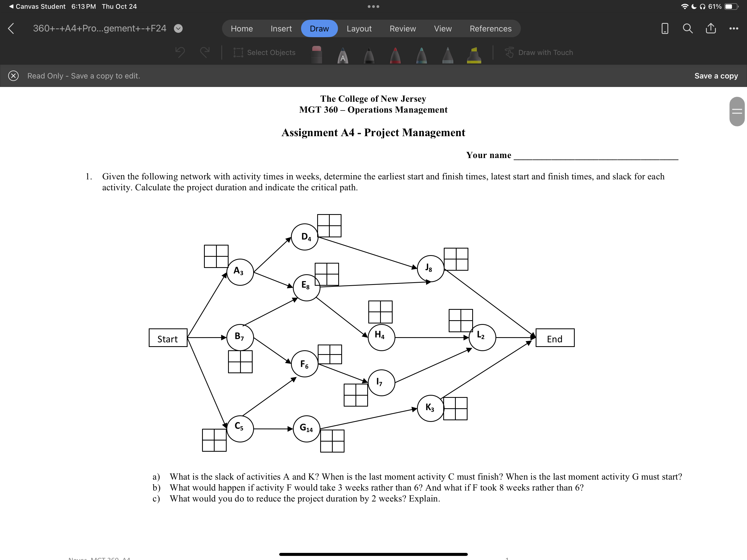Return to Canvas Student app
The image size is (747, 560).
coord(37,6)
